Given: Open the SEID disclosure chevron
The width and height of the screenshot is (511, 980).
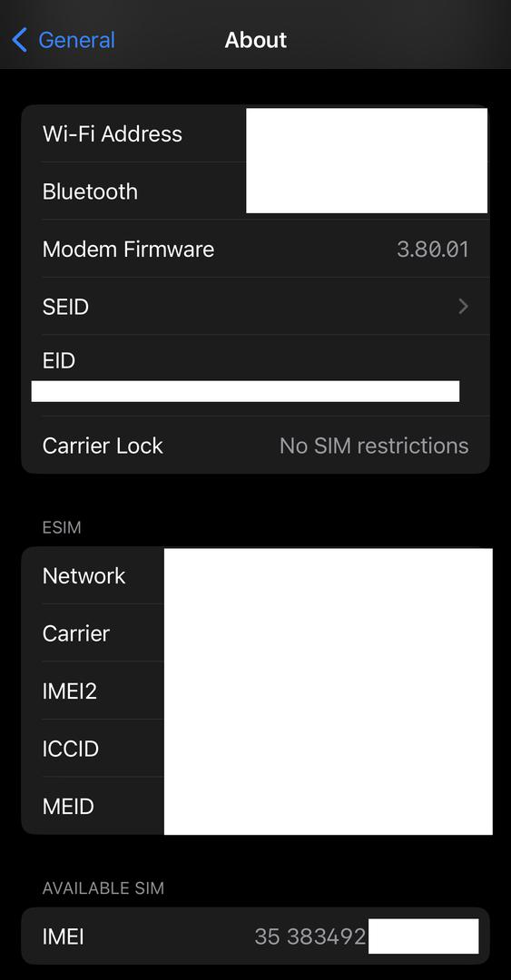Looking at the screenshot, I should tap(463, 307).
